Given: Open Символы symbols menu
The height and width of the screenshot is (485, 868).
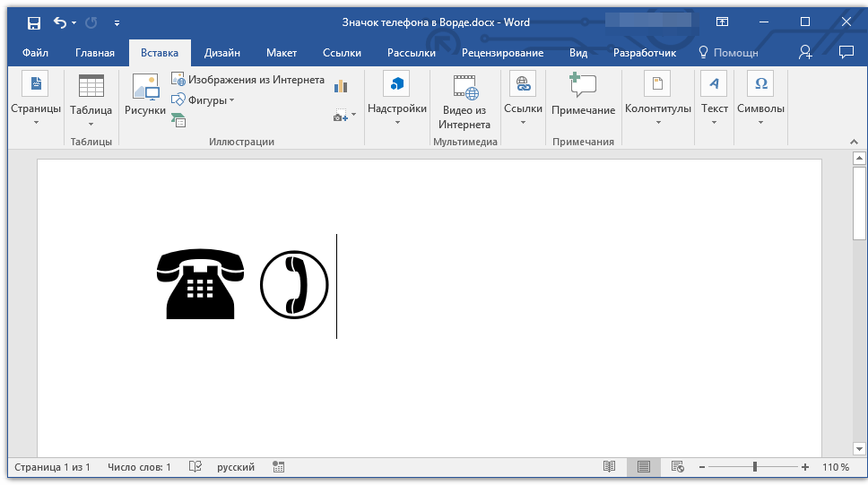Looking at the screenshot, I should 760,88.
